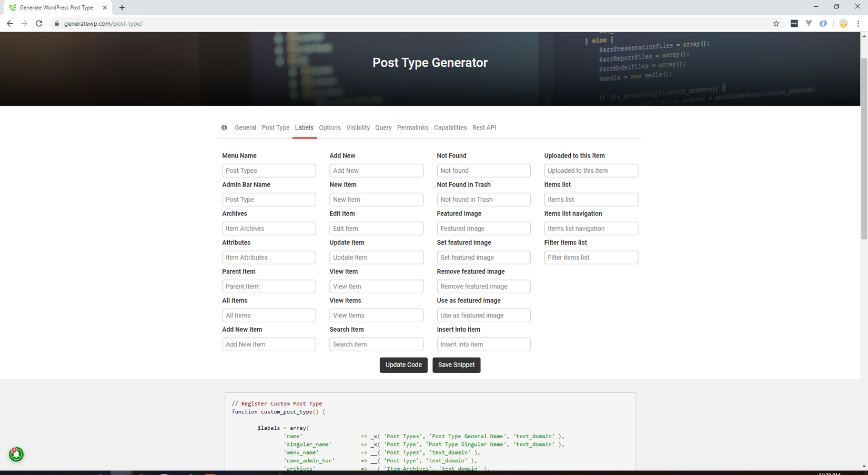The height and width of the screenshot is (475, 868).
Task: Open a new browser tab
Action: coord(122,7)
